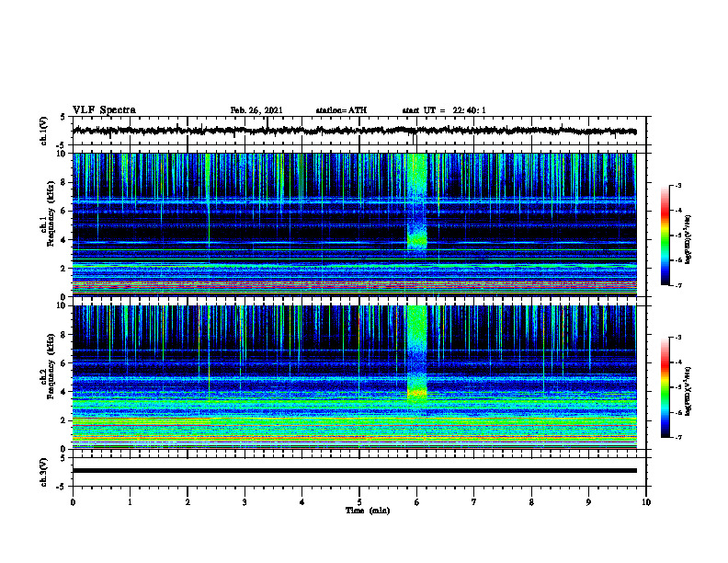Click the "-7" label on ch.1 color scale

[678, 286]
